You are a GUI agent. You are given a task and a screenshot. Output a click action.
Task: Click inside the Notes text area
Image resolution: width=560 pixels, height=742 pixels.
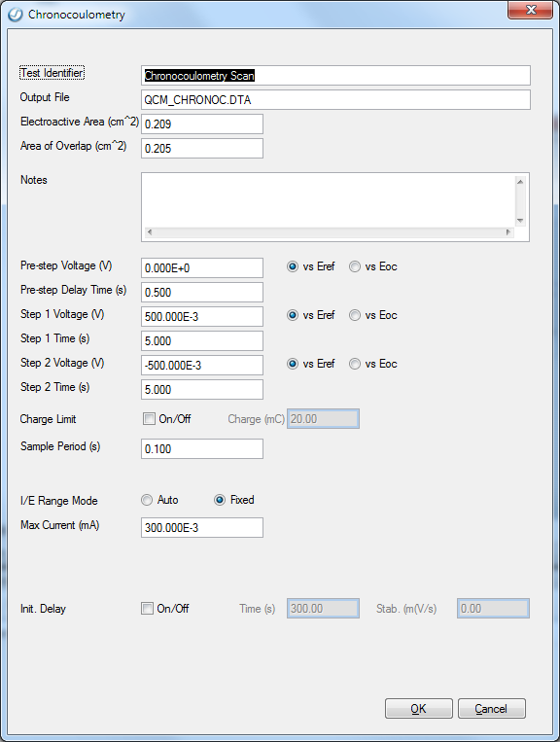click(x=329, y=200)
